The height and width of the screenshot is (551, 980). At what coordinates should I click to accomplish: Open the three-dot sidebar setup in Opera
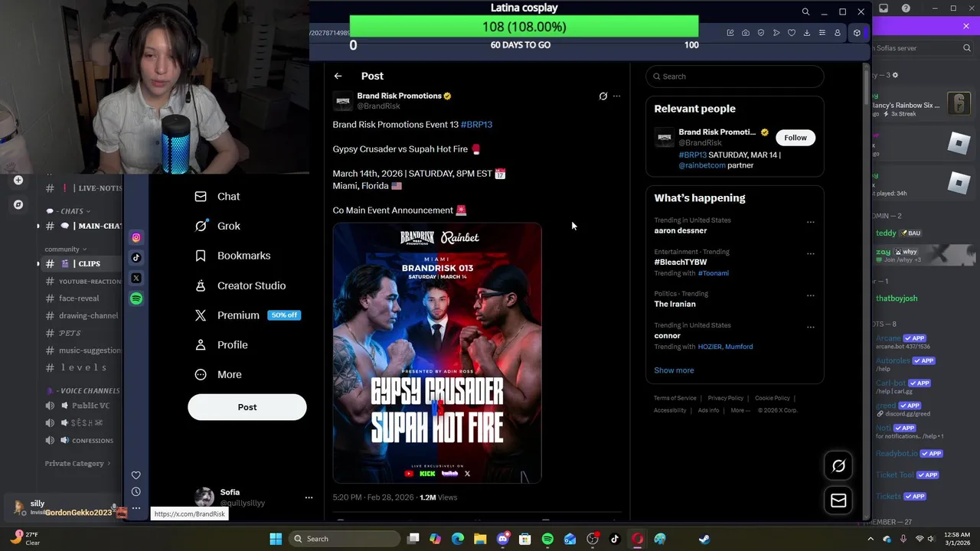[136, 507]
